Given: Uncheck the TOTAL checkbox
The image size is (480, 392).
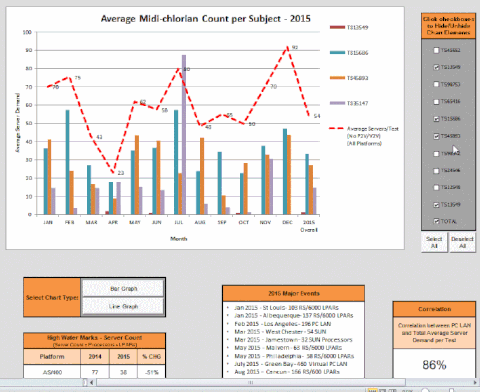Looking at the screenshot, I should [x=436, y=221].
